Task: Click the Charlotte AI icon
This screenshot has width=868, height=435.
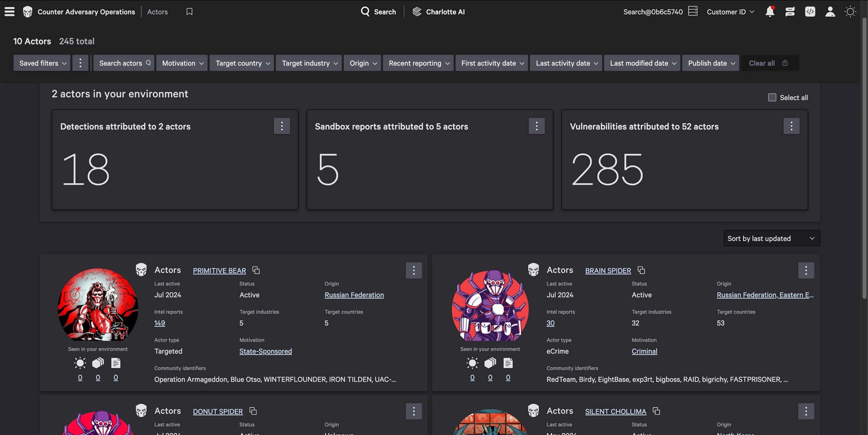Action: coord(416,11)
